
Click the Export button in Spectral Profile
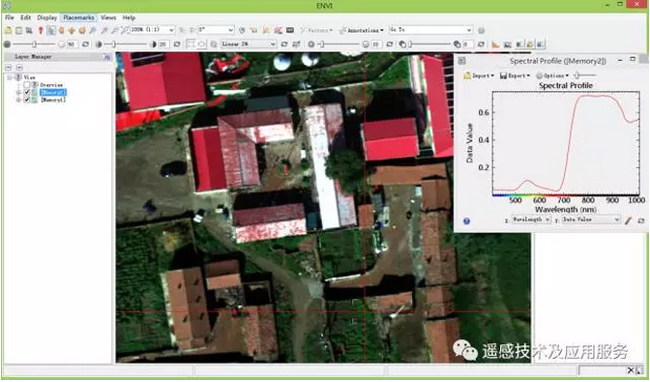point(515,75)
